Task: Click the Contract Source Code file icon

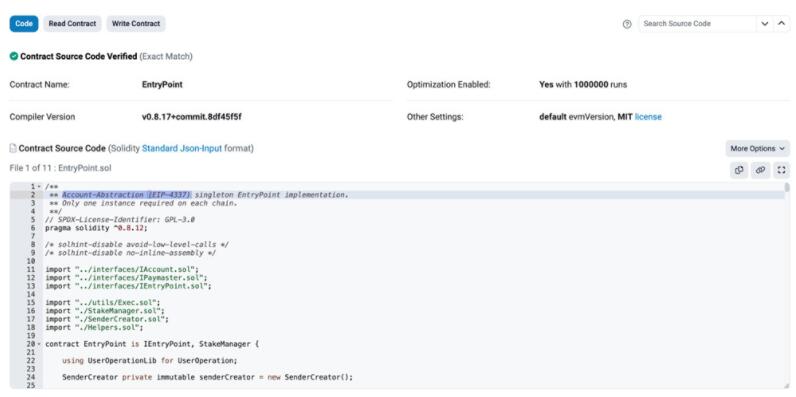Action: point(13,148)
